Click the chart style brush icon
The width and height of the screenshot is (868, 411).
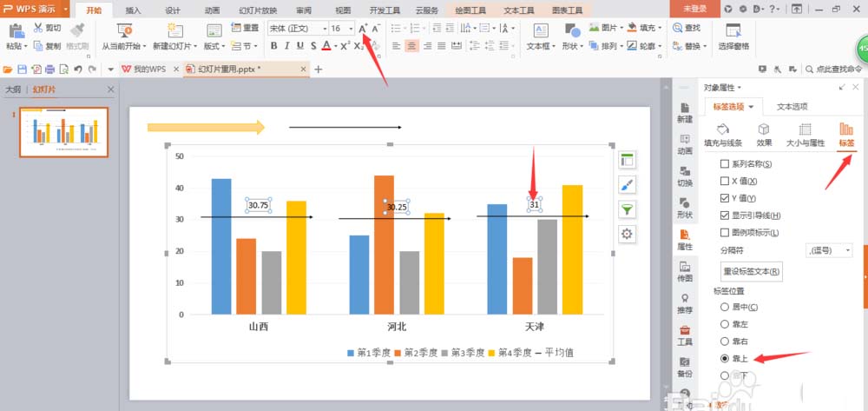627,184
